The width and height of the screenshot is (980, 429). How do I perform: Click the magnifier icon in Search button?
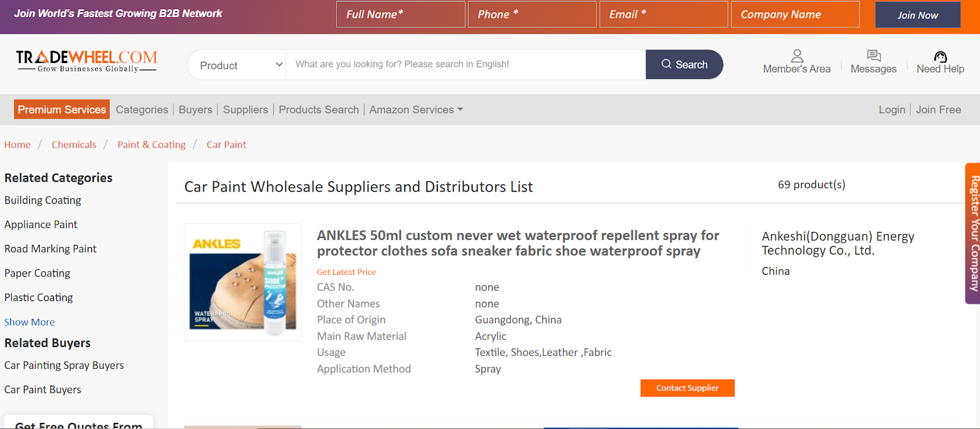click(x=666, y=64)
